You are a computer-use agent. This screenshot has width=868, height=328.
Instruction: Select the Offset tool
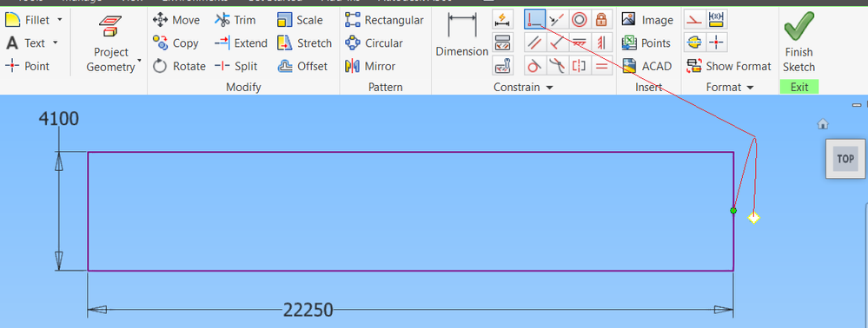click(x=302, y=66)
